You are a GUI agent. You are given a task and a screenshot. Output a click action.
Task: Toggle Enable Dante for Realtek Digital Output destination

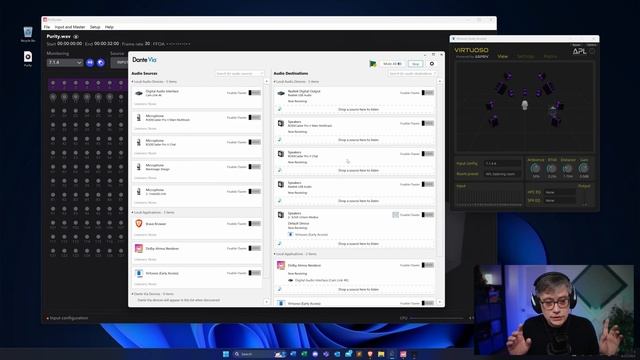pyautogui.click(x=428, y=93)
